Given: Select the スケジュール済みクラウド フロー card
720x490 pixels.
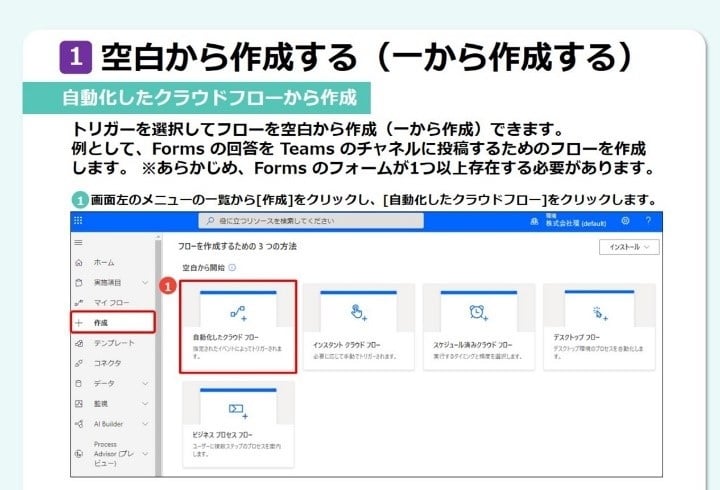Looking at the screenshot, I should pyautogui.click(x=479, y=327).
